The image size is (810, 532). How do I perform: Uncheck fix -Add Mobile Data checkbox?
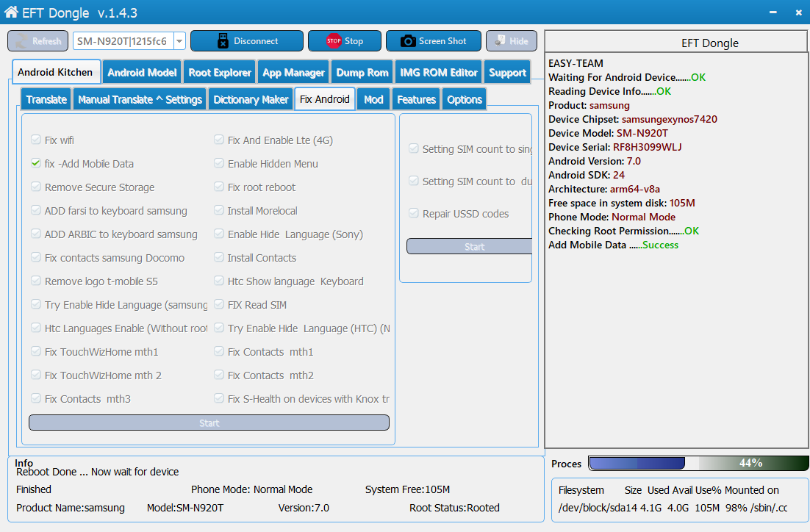pos(35,163)
